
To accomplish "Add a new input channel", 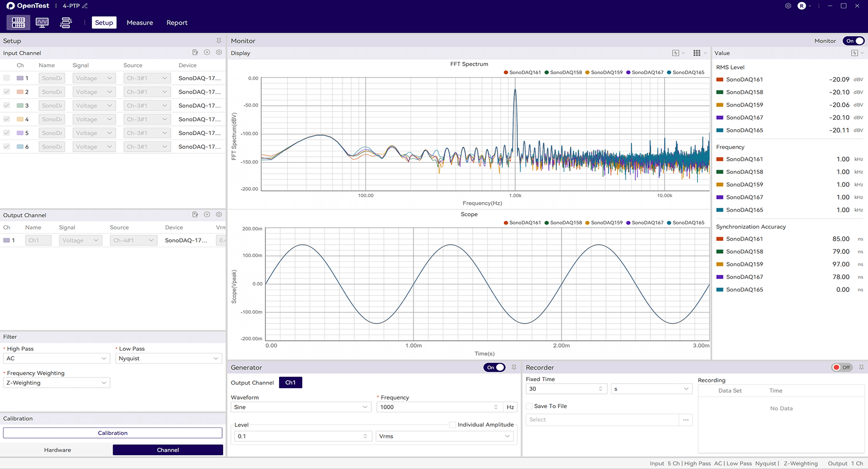I will [207, 52].
